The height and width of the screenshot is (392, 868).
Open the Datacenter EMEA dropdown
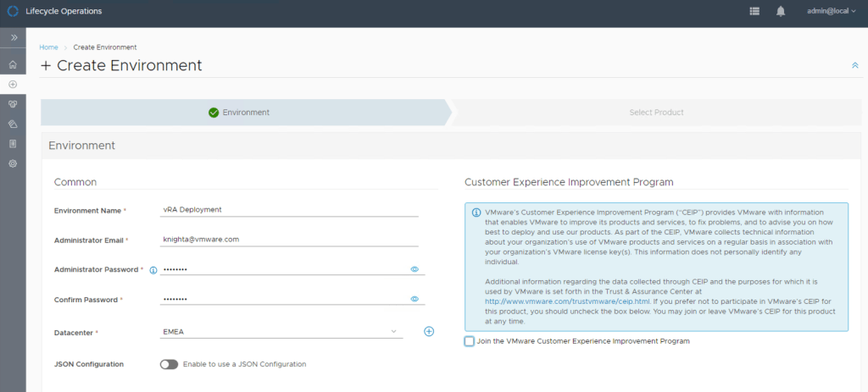(281, 332)
